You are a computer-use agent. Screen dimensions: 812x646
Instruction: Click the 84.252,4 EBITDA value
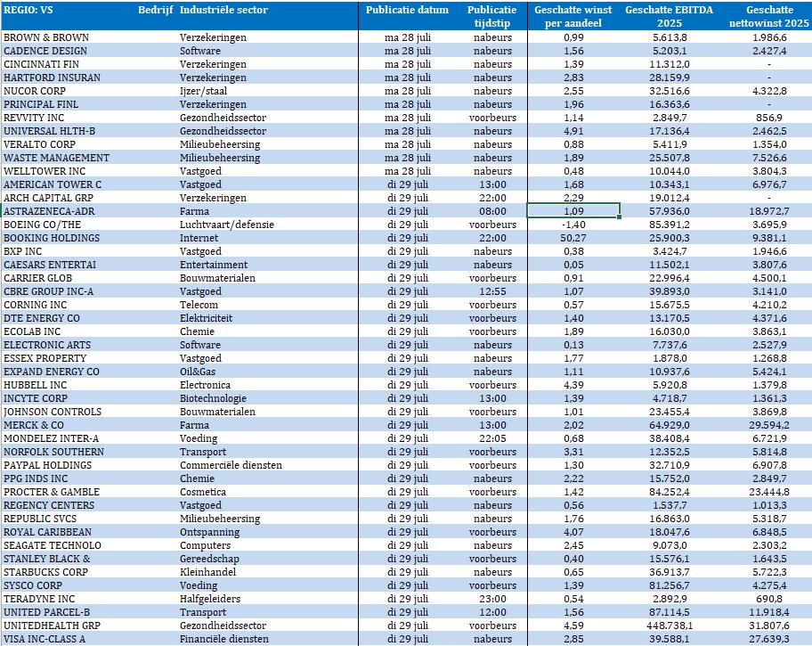coord(669,492)
